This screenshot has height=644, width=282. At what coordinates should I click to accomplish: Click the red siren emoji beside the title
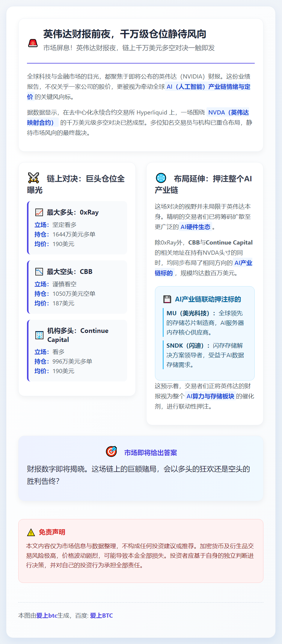(33, 43)
